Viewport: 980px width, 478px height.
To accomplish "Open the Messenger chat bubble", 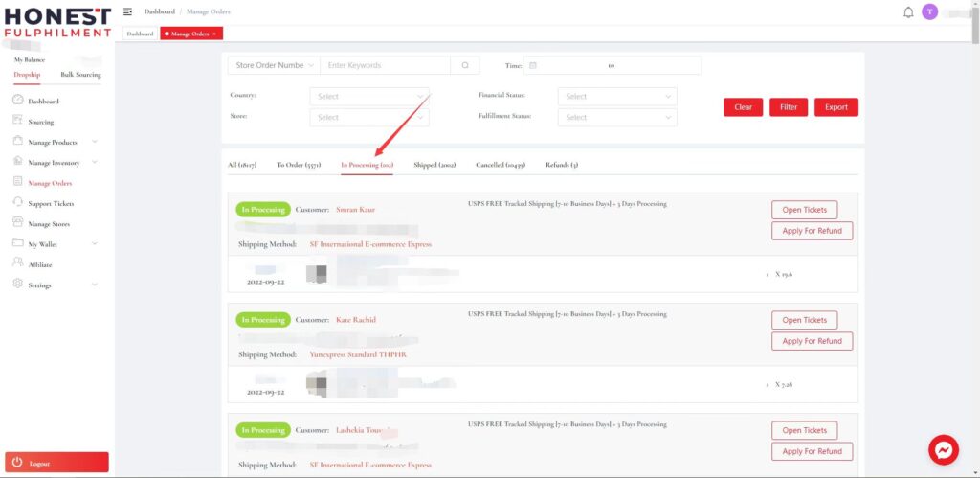I will pyautogui.click(x=944, y=449).
